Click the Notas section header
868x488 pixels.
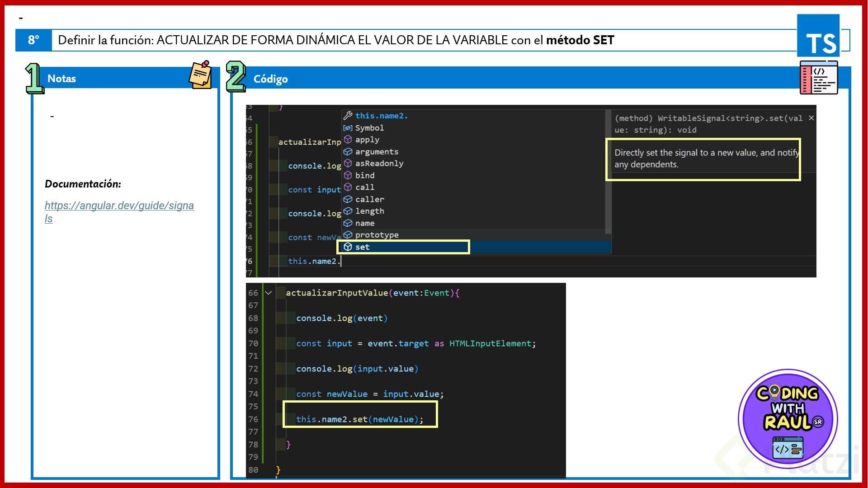coord(61,79)
